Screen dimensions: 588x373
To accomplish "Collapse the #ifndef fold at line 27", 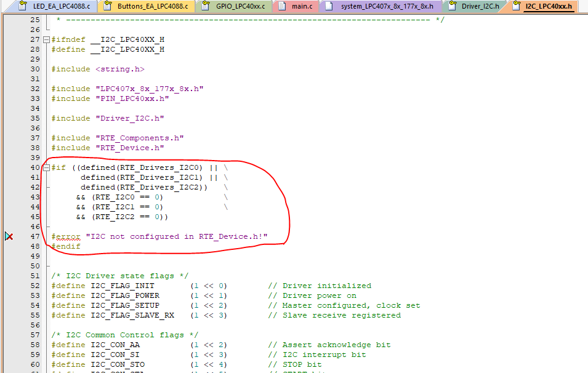I will tap(47, 39).
